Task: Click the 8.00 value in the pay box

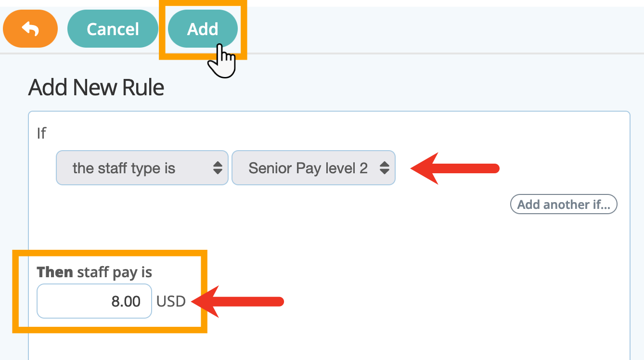Action: [x=126, y=302]
